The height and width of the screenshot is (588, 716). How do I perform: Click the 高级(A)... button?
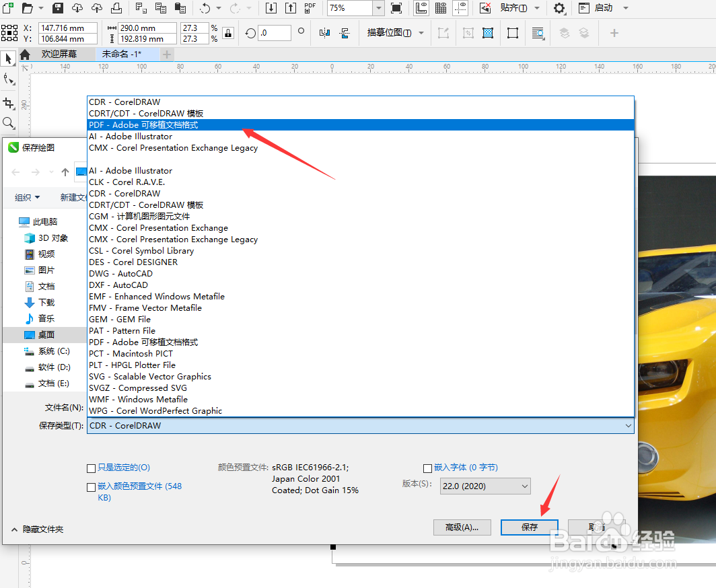(462, 527)
